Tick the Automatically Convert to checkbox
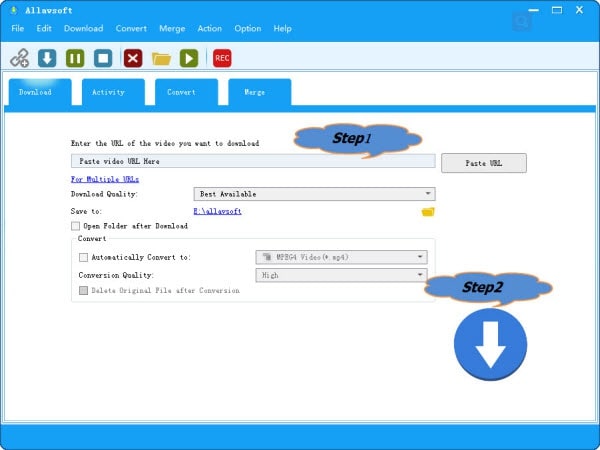Screen dimensions: 600x450 [84, 257]
